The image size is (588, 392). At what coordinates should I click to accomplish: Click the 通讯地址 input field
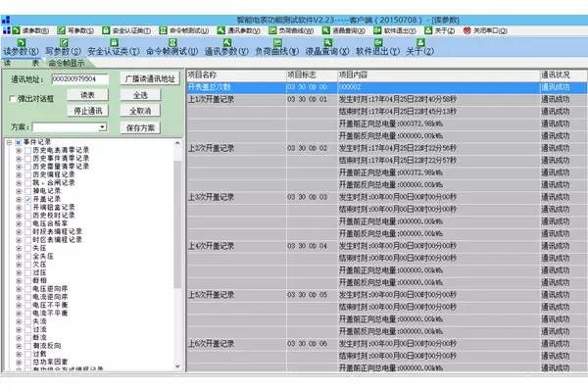click(x=80, y=78)
